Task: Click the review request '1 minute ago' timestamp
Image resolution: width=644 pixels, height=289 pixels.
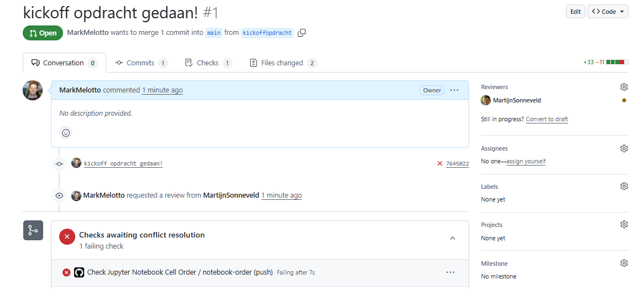Action: click(282, 195)
